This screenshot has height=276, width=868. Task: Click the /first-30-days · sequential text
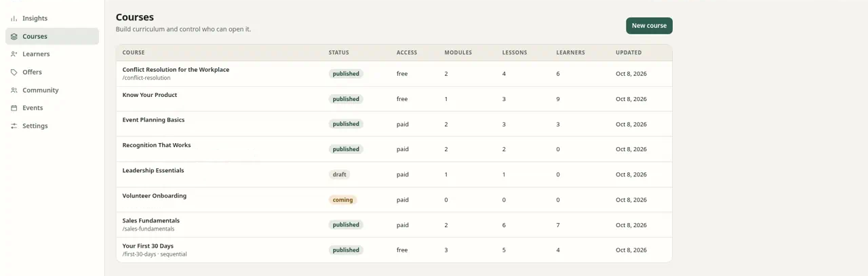pos(155,254)
